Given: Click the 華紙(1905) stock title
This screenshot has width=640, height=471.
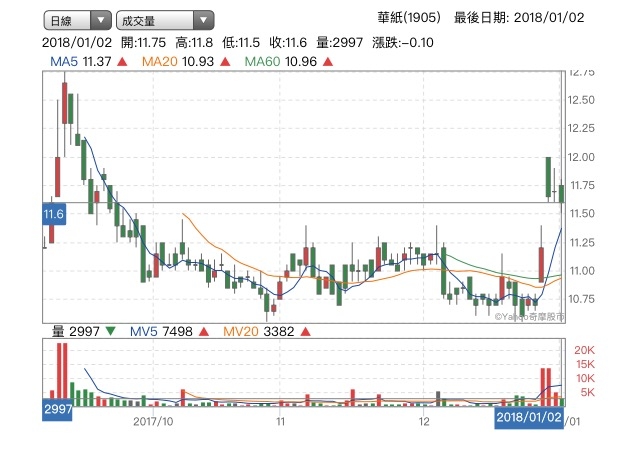Looking at the screenshot, I should tap(409, 18).
